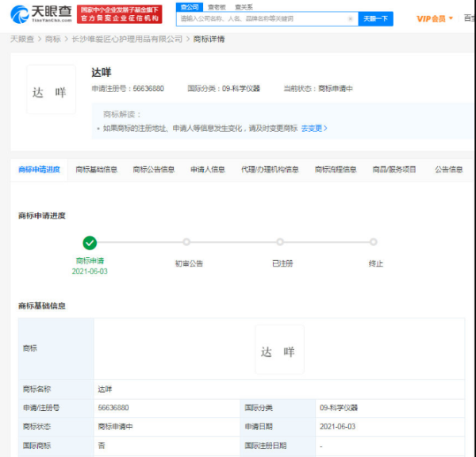Click the 商标基础信息 section heading
476x457 pixels.
point(41,305)
